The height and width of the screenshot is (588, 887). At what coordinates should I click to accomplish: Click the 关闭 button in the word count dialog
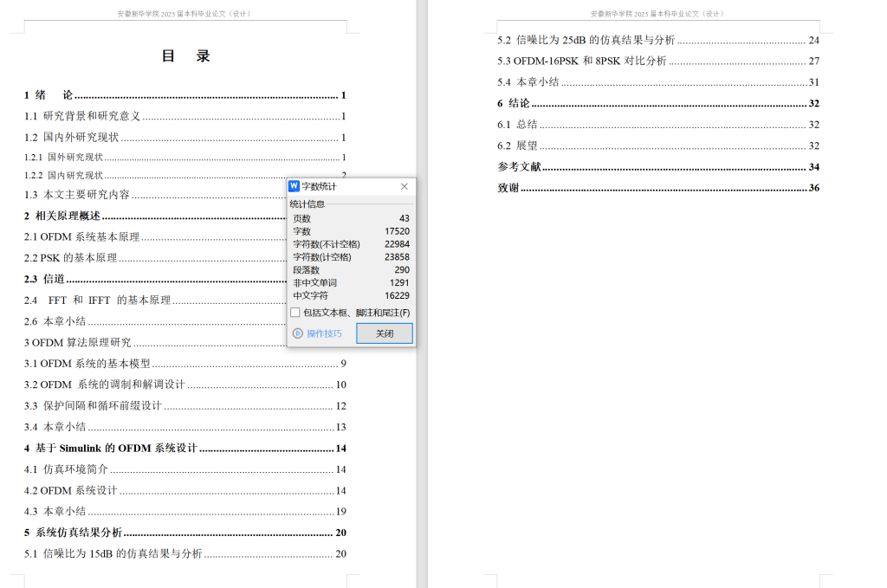click(384, 333)
